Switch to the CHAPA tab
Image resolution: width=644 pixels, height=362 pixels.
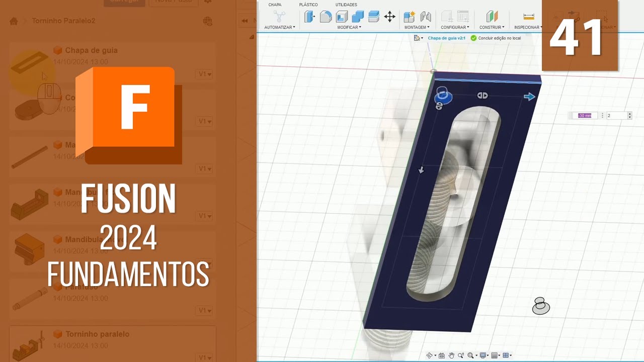(x=275, y=5)
